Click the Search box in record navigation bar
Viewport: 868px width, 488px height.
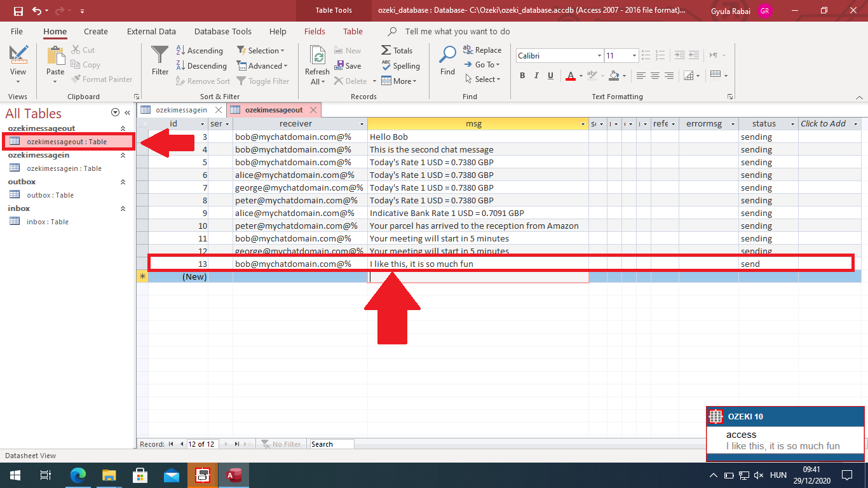[x=330, y=444]
